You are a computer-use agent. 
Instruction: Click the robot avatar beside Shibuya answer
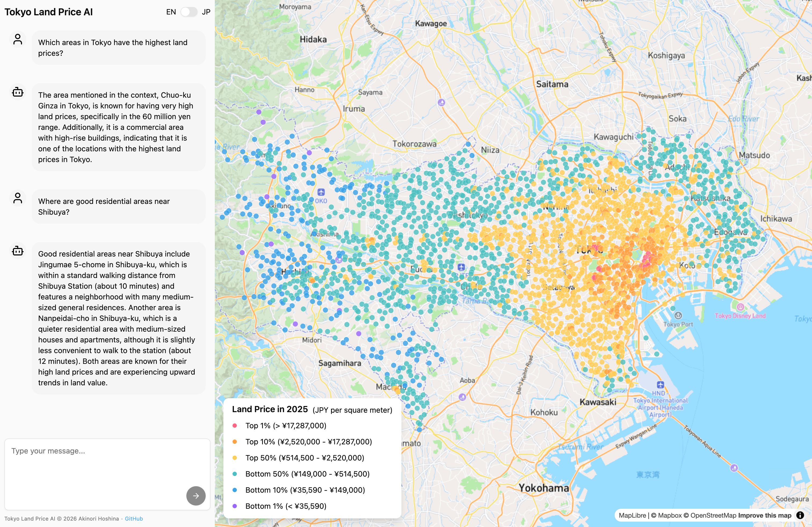(x=18, y=251)
